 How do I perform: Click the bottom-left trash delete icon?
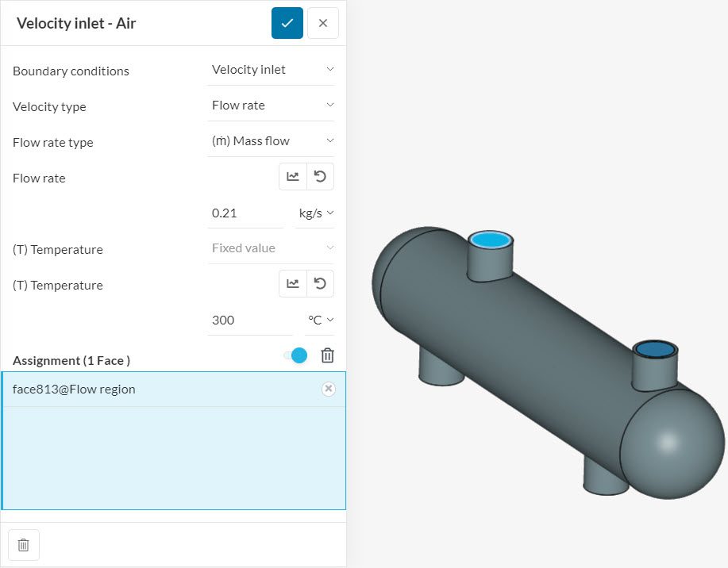pos(24,545)
